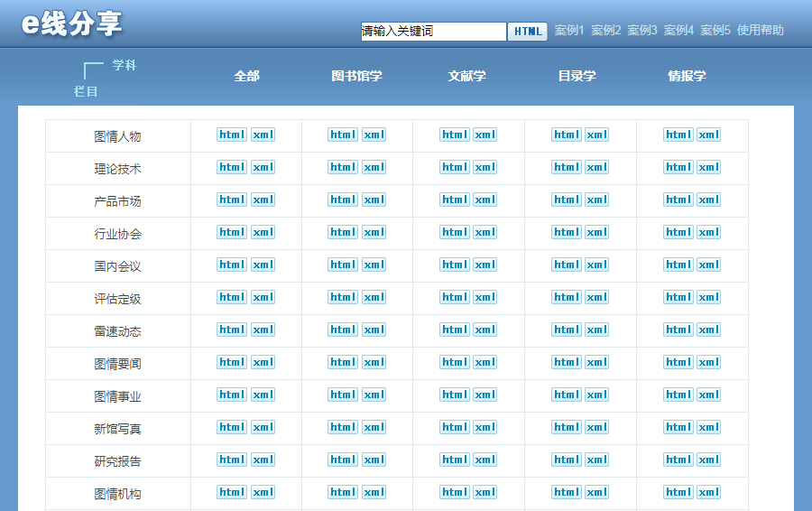
Task: Click html icon for 图情人物 under 图书馆学
Action: pyautogui.click(x=343, y=135)
